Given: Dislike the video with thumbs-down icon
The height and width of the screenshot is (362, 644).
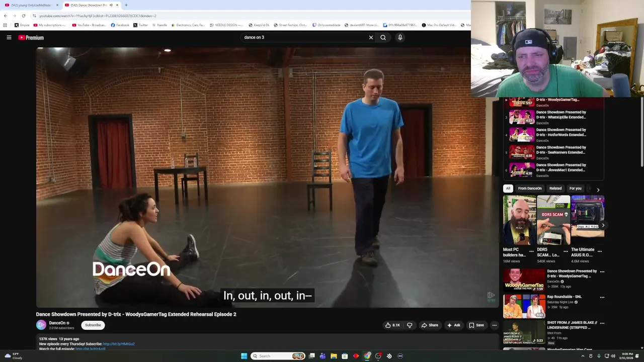Looking at the screenshot, I should pos(410,325).
